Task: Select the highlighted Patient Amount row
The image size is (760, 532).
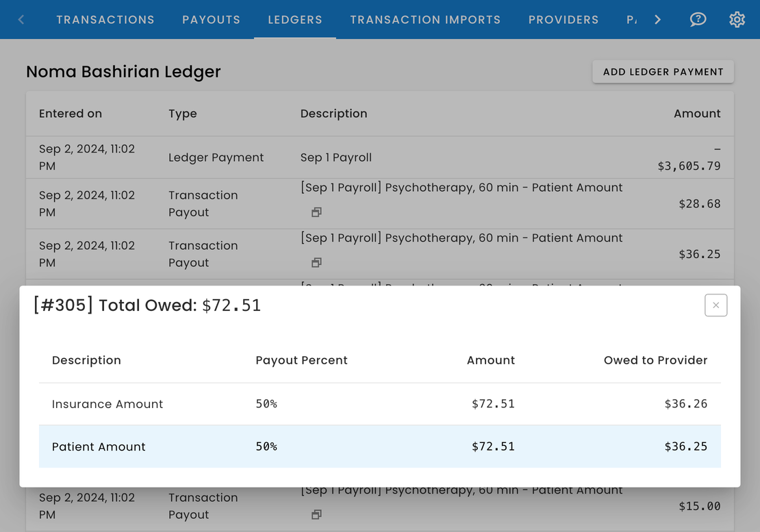Action: [379, 446]
